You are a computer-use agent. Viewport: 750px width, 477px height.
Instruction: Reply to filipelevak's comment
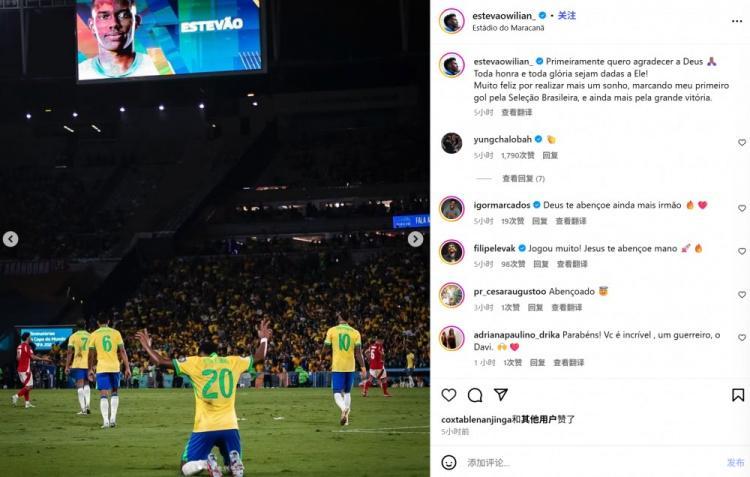point(540,264)
